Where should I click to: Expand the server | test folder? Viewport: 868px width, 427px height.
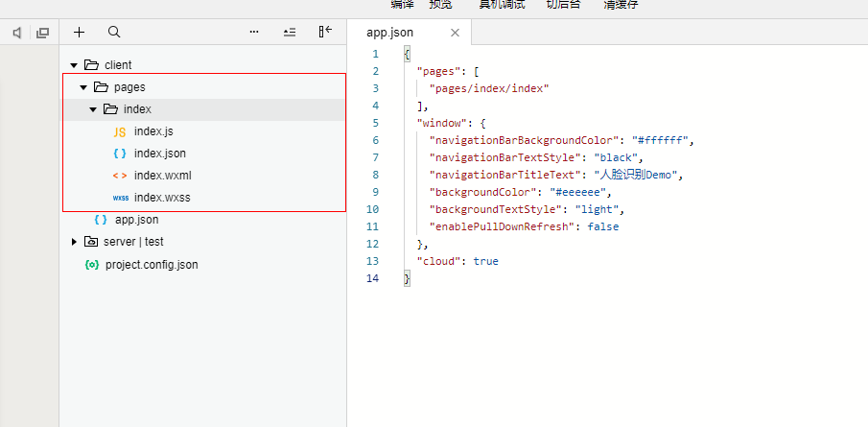coord(74,242)
